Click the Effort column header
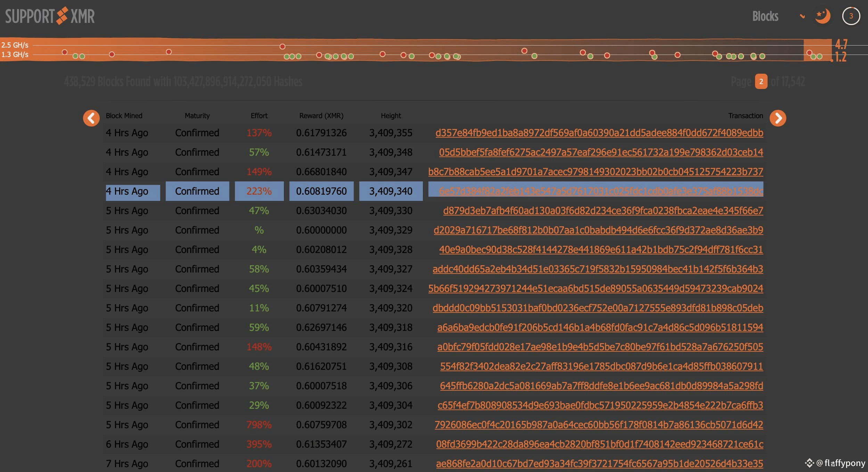Image resolution: width=868 pixels, height=472 pixels. [x=259, y=116]
